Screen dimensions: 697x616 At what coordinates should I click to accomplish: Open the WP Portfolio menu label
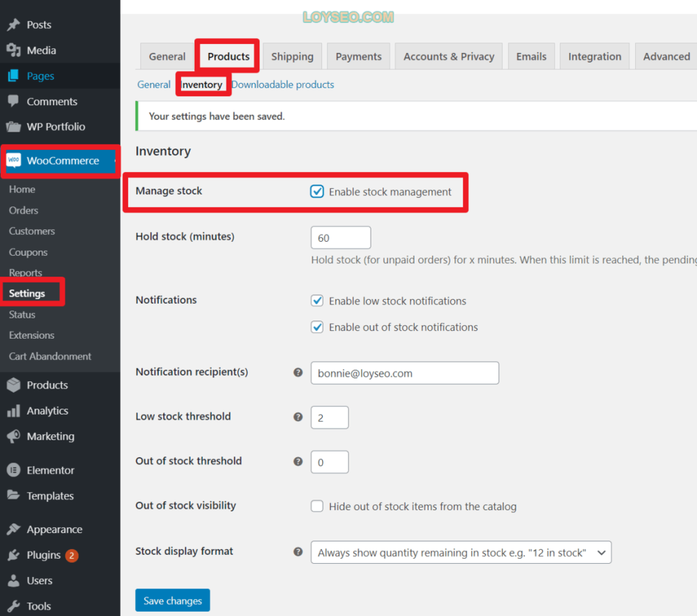[x=56, y=127]
